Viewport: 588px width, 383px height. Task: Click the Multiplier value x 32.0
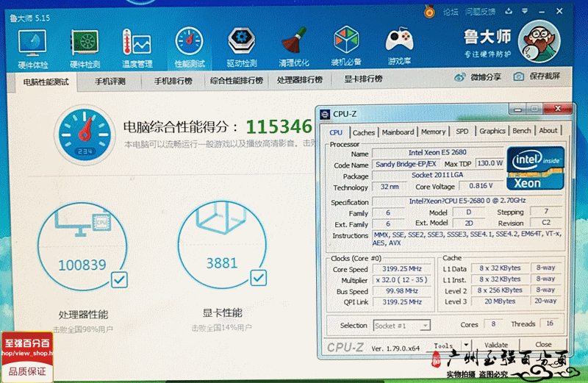point(402,280)
